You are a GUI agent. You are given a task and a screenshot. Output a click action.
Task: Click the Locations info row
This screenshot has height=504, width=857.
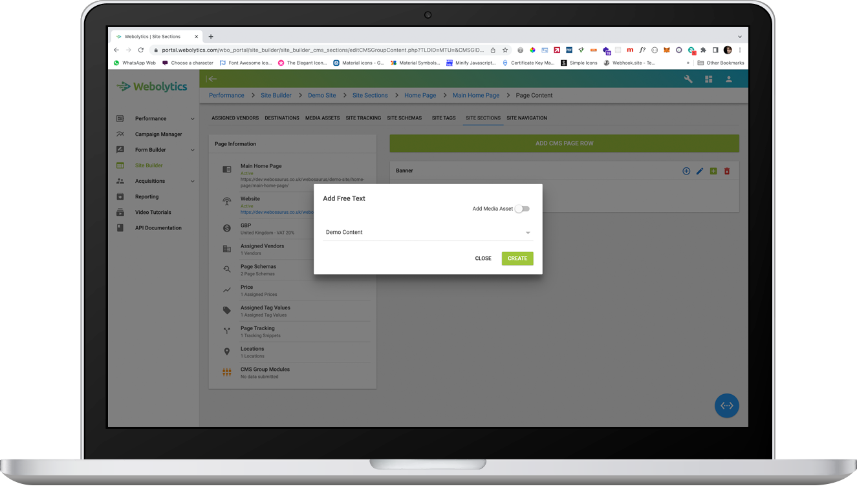[x=292, y=353]
